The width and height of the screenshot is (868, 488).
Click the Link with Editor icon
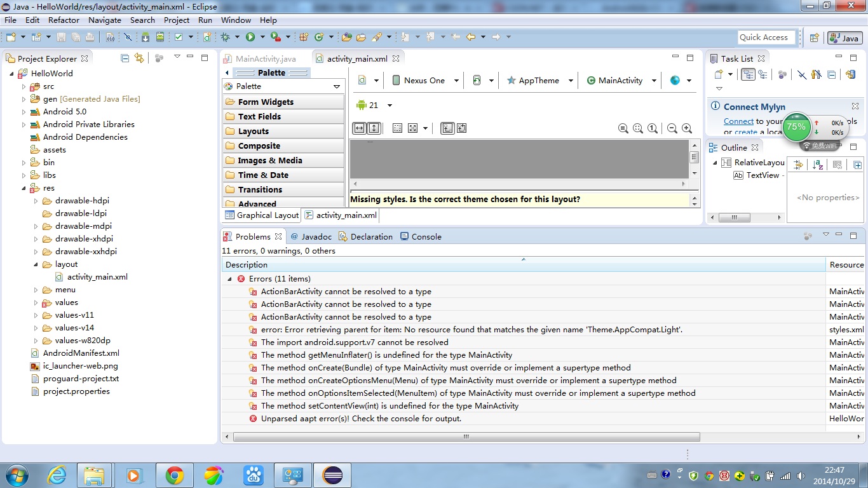(139, 58)
